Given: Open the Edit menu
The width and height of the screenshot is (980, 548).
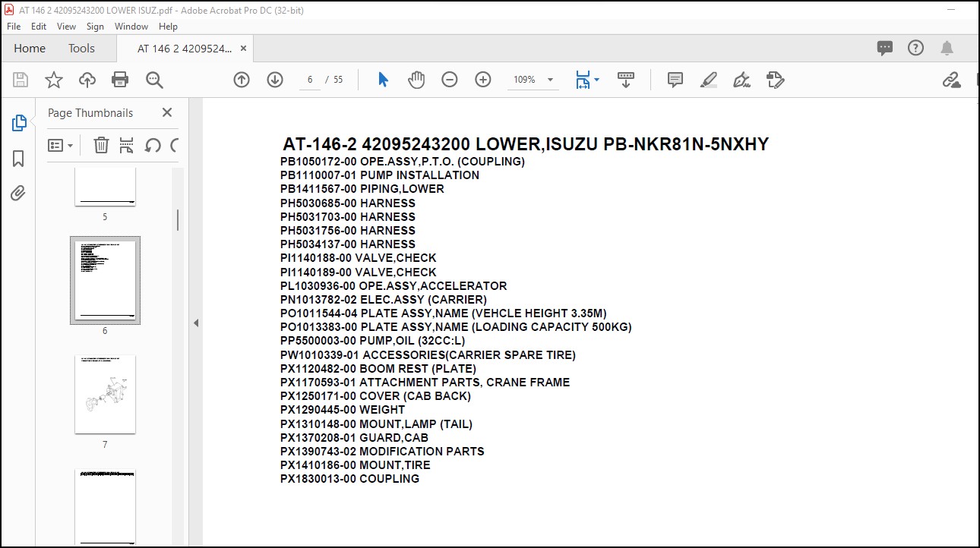Looking at the screenshot, I should pos(39,26).
